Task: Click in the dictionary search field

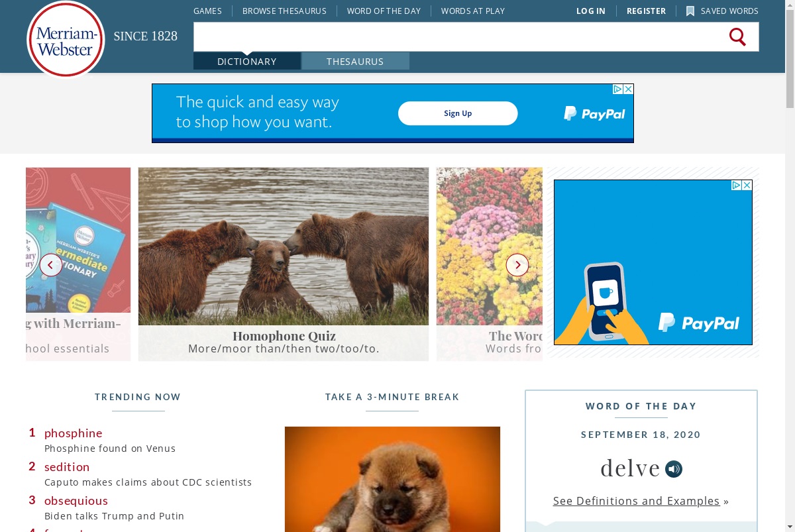Action: coord(457,37)
